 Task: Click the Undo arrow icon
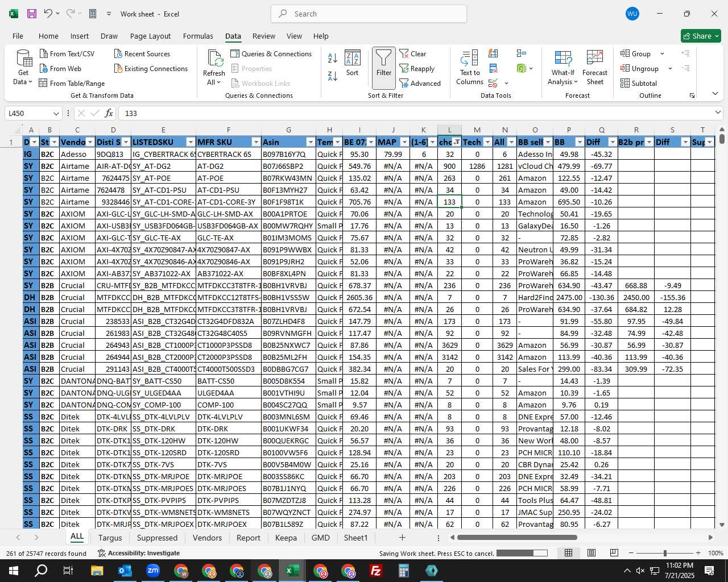pos(48,14)
